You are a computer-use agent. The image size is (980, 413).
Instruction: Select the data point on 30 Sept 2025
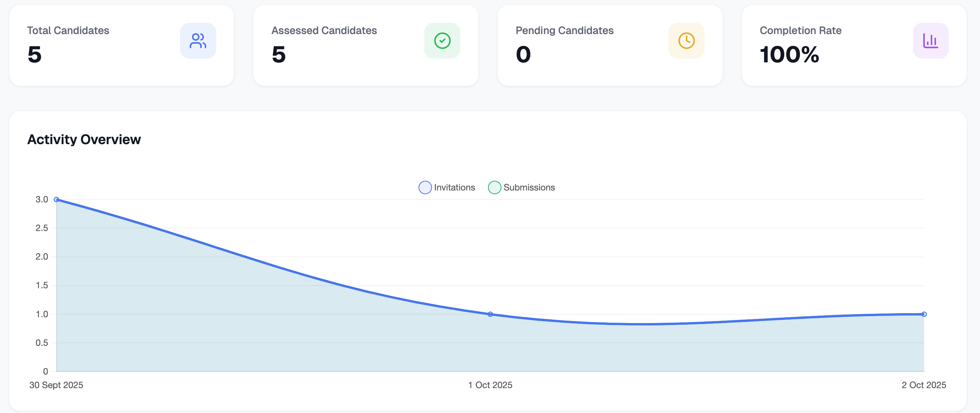(56, 199)
